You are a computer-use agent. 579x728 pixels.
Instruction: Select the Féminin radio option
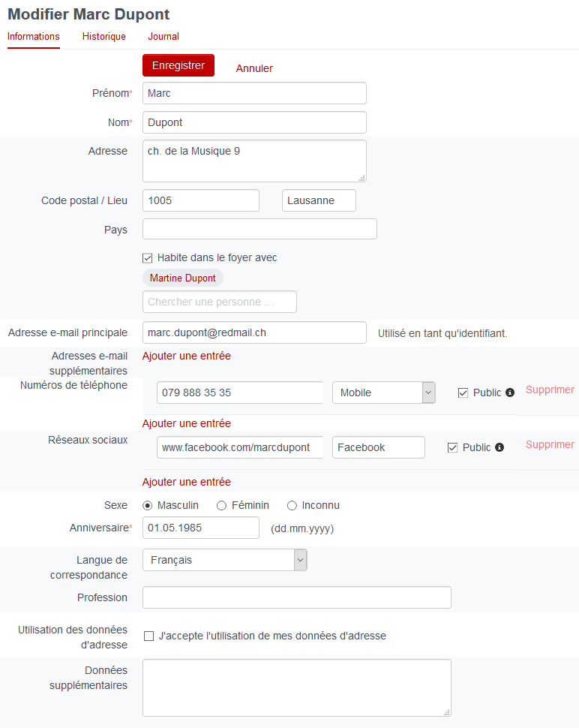tap(221, 506)
